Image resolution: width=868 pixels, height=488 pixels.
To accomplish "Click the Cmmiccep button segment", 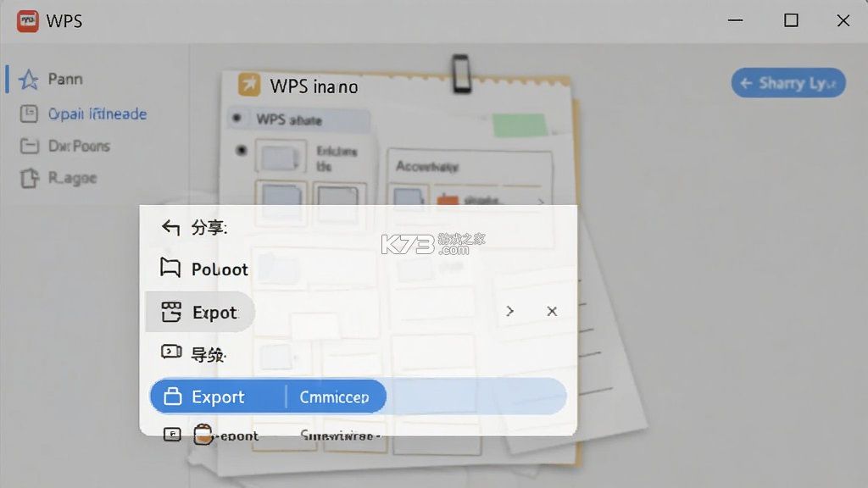I will [335, 396].
